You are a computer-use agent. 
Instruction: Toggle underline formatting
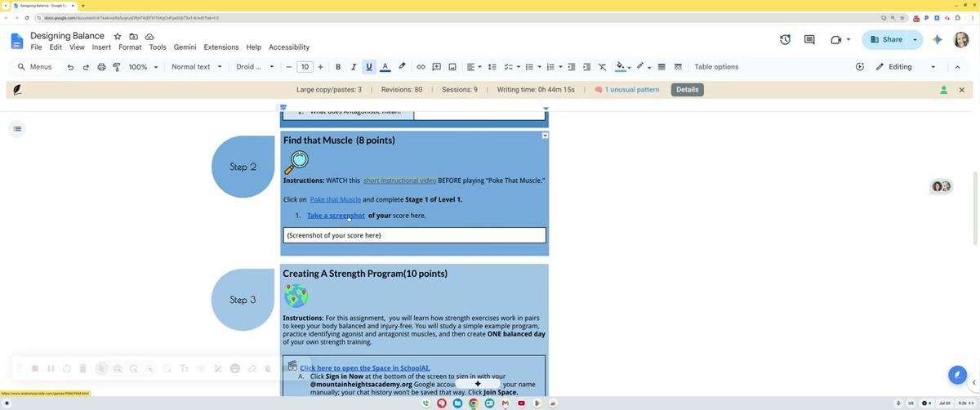pos(369,67)
